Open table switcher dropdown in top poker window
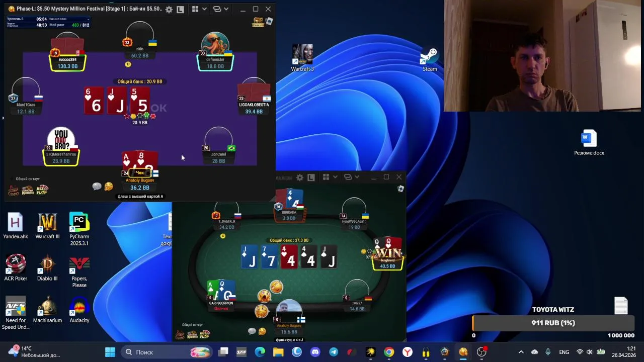 coord(220,9)
